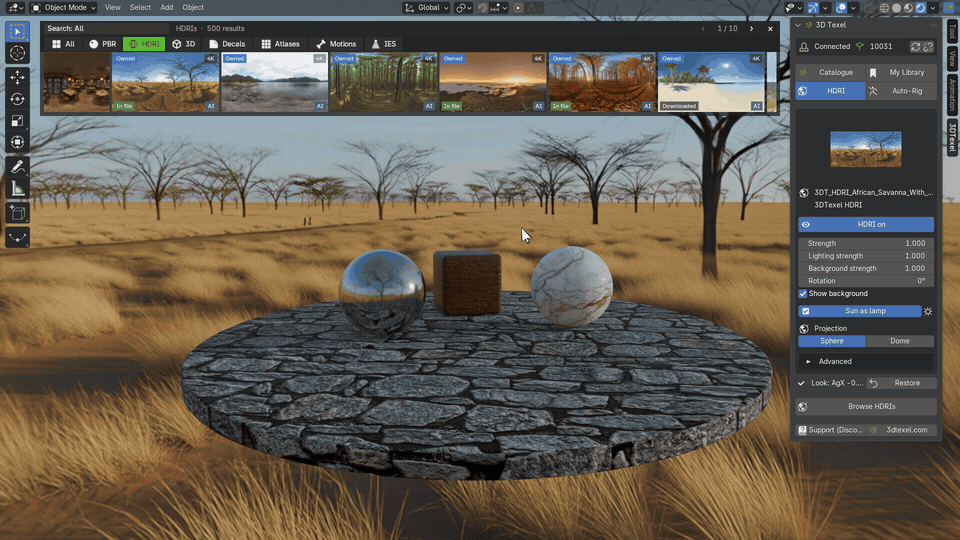Select the Measure tool
960x540 pixels.
click(17, 189)
